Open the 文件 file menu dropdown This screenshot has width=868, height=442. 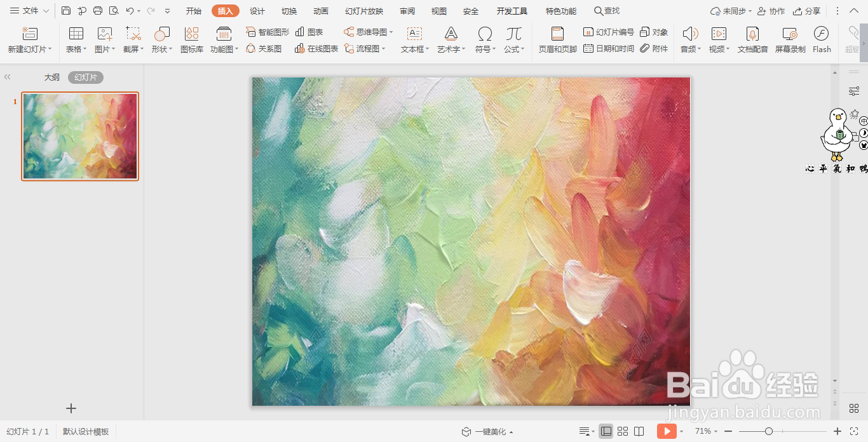click(29, 11)
